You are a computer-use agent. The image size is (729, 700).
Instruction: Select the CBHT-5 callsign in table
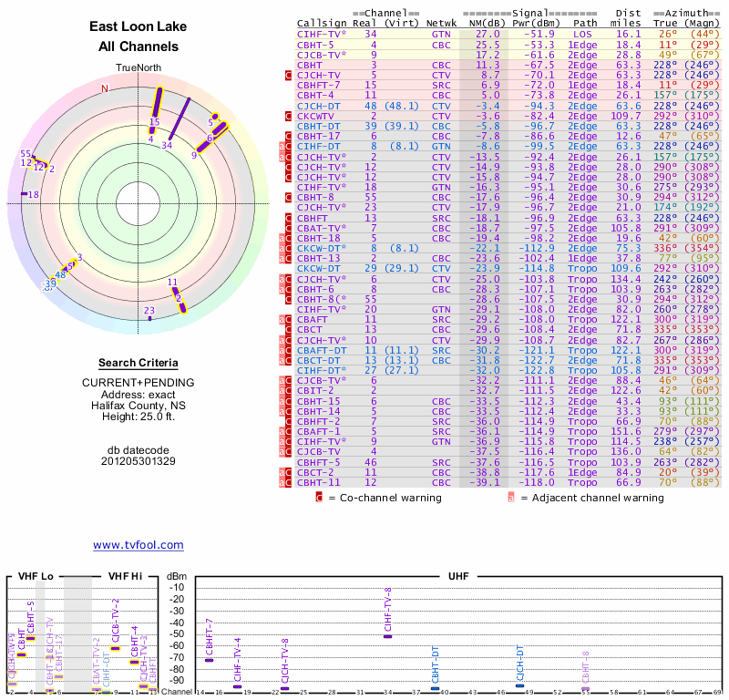[x=315, y=45]
